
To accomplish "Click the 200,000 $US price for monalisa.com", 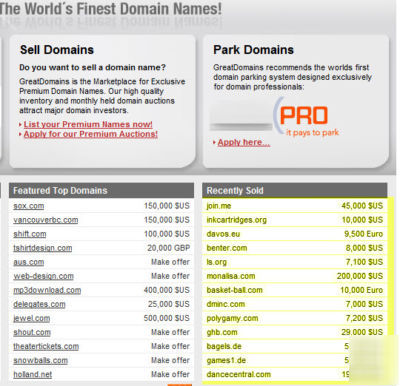I will click(x=360, y=276).
